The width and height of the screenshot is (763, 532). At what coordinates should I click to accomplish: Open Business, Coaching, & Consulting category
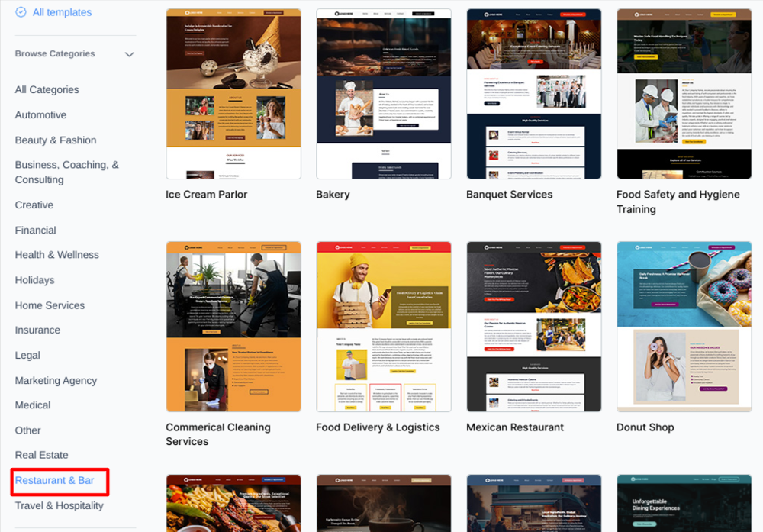click(x=66, y=172)
